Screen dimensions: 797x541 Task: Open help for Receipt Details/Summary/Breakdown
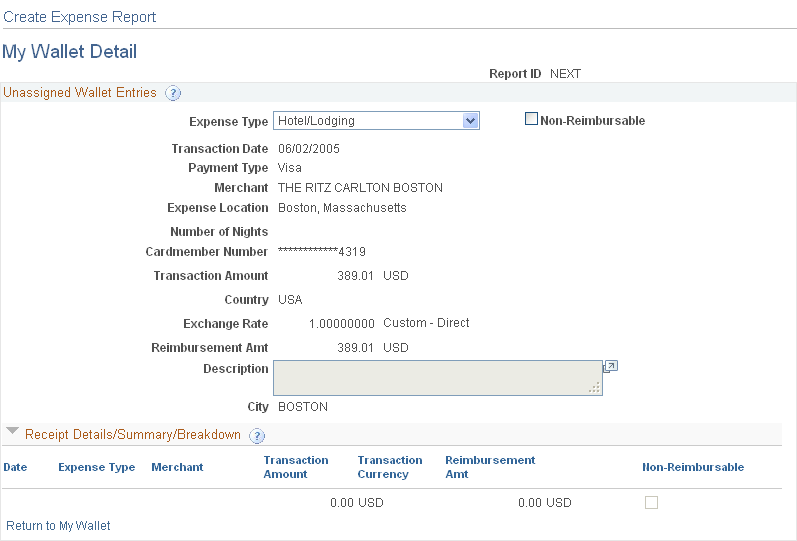click(257, 436)
